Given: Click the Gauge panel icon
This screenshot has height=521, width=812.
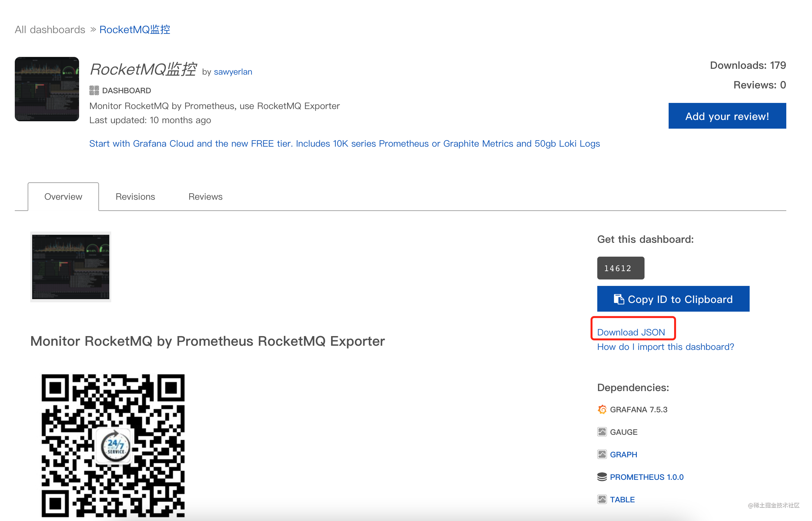Looking at the screenshot, I should (x=602, y=432).
